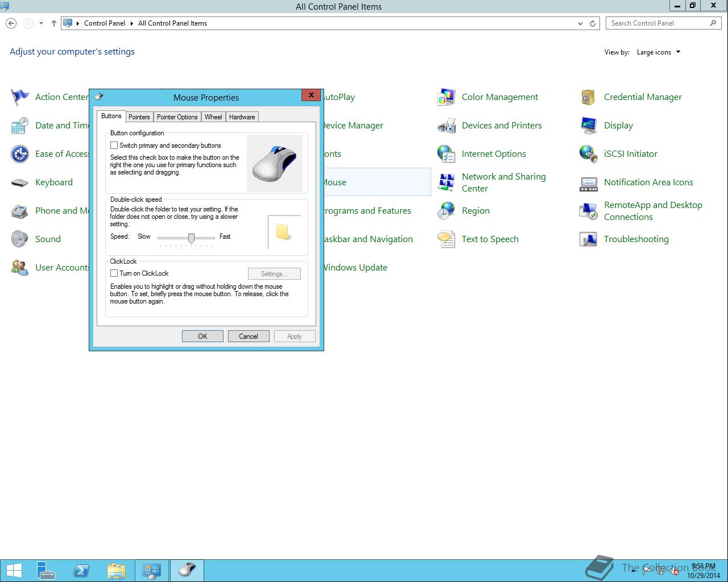Click Control Panel in the breadcrumb

click(x=105, y=23)
